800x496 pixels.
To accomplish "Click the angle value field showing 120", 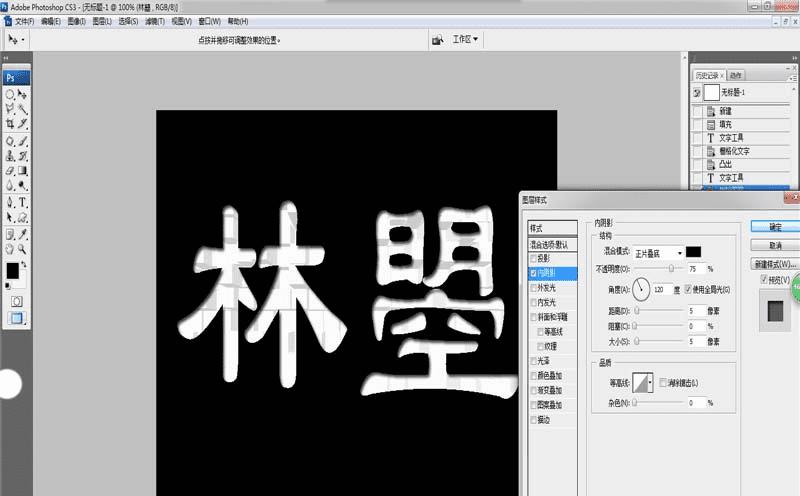I will coord(662,290).
